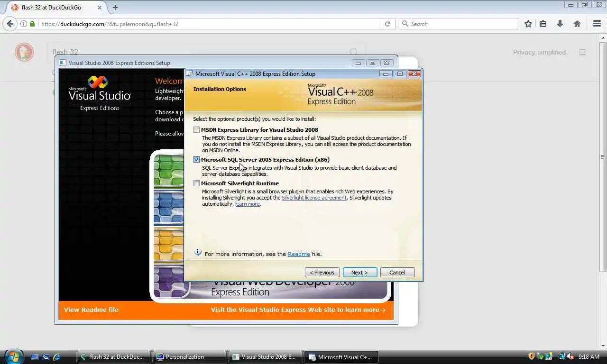Cancel the Visual C++ setup
This screenshot has height=364, width=607.
[x=397, y=273]
